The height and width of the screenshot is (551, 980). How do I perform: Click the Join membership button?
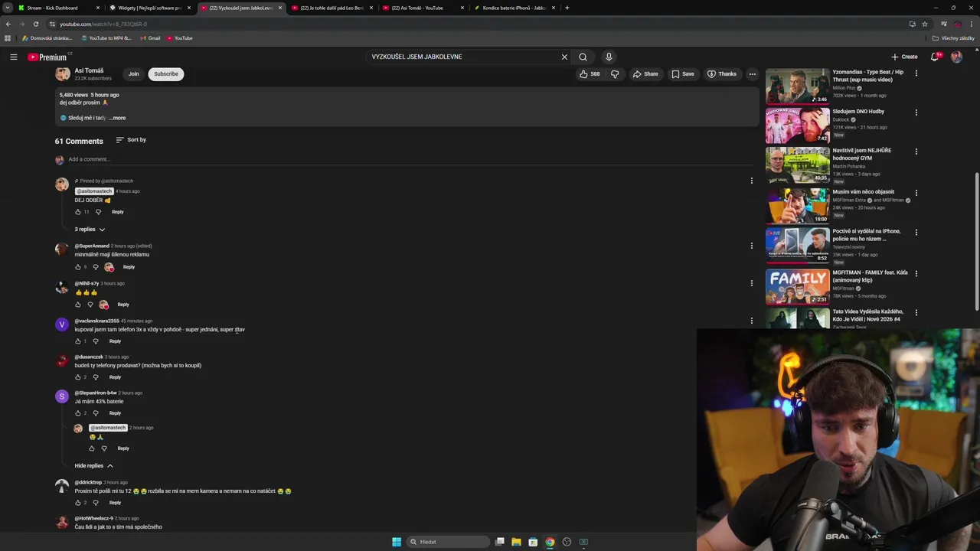(x=133, y=74)
